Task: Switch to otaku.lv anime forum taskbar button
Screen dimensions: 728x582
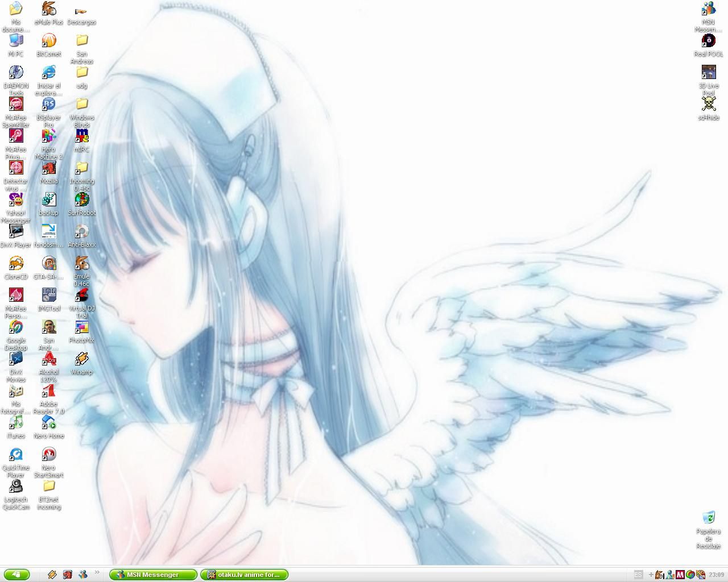Action: [245, 575]
